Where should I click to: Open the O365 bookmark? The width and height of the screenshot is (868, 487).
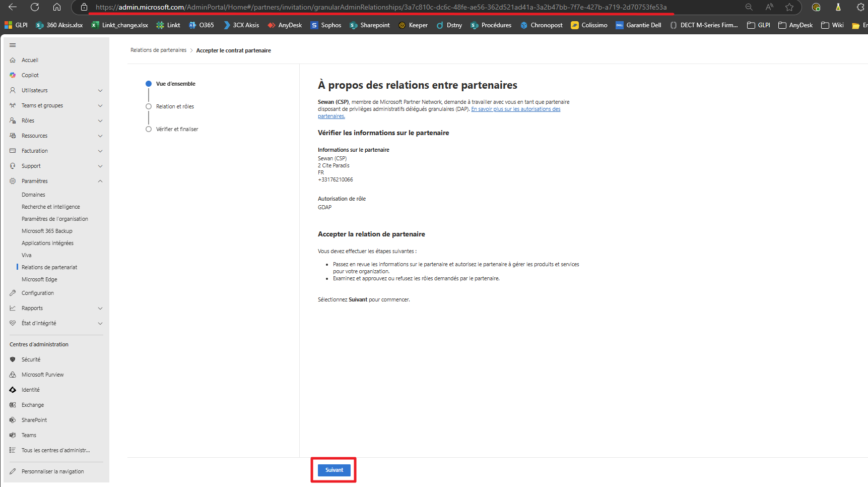[202, 25]
